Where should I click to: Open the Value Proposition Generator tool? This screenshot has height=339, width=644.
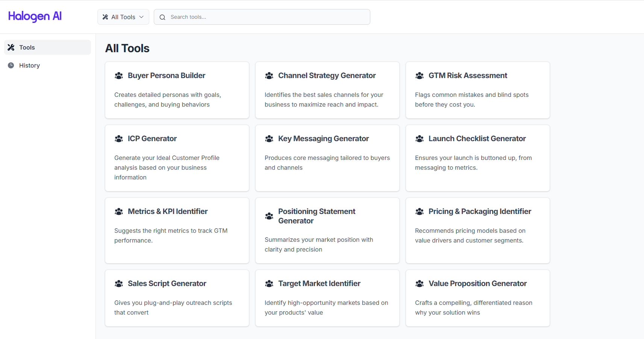477,298
